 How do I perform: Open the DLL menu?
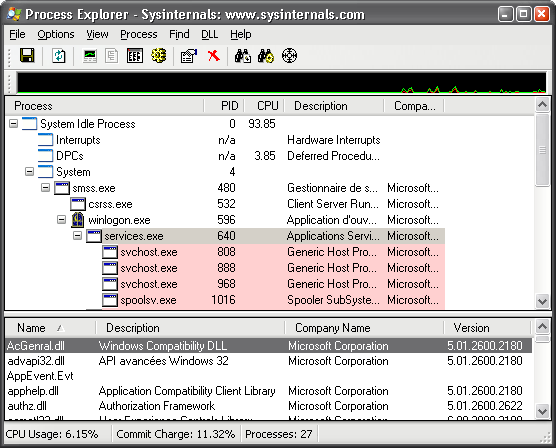tap(210, 34)
